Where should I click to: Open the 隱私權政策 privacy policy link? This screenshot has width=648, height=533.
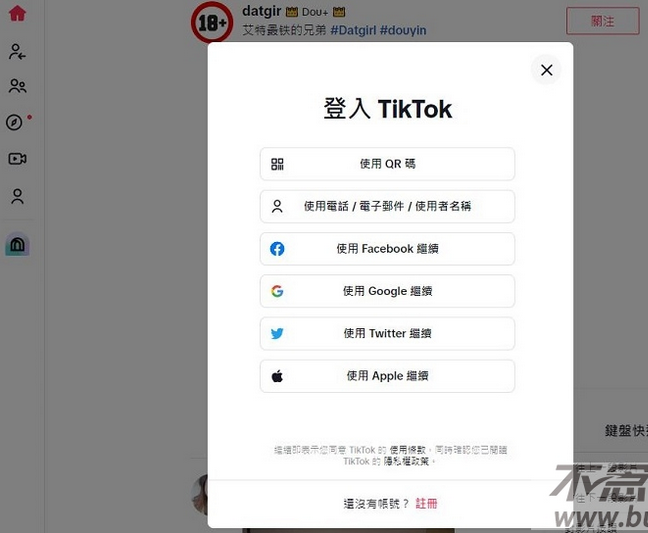click(x=406, y=461)
